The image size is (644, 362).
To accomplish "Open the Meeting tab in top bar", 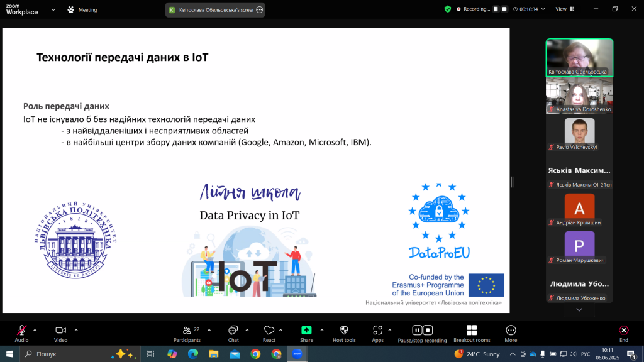I will pos(82,9).
